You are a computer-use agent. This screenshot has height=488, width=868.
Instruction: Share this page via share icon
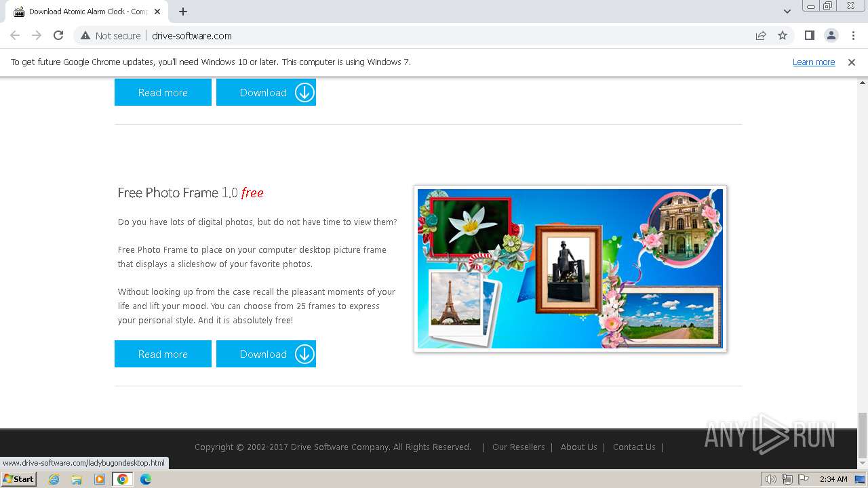click(x=761, y=35)
